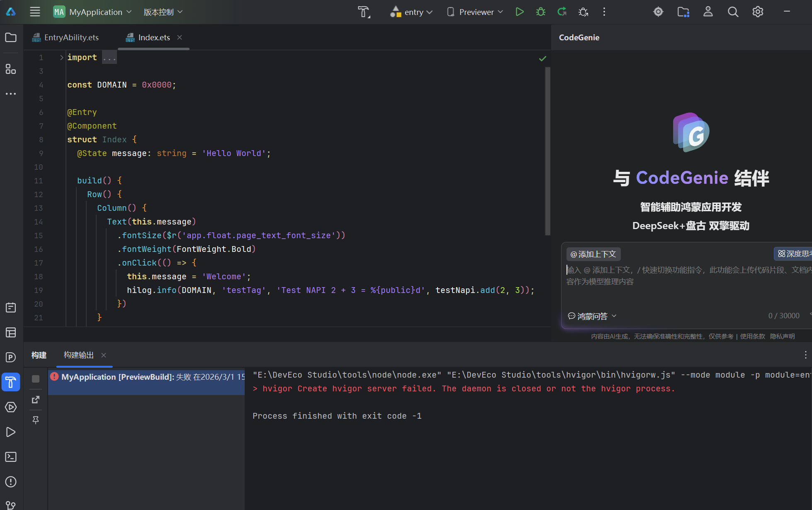Click the Search magnifier icon at the top right
This screenshot has height=510, width=812.
[x=733, y=12]
